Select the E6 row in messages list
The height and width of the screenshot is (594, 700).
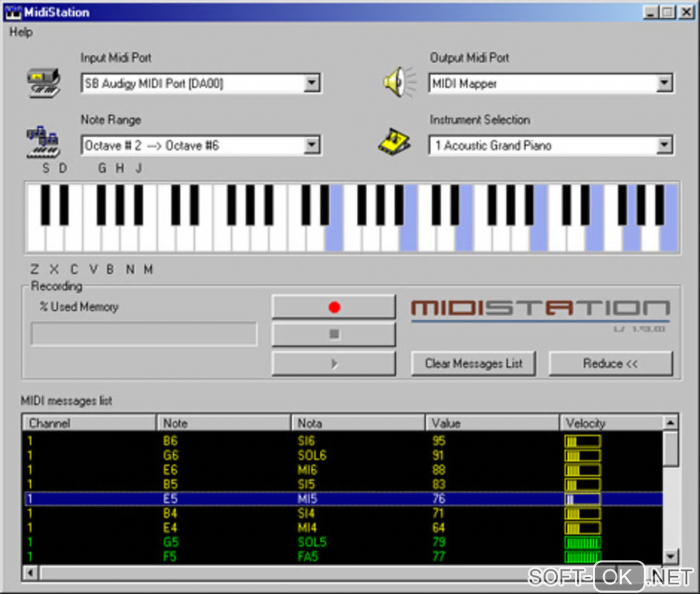(342, 470)
